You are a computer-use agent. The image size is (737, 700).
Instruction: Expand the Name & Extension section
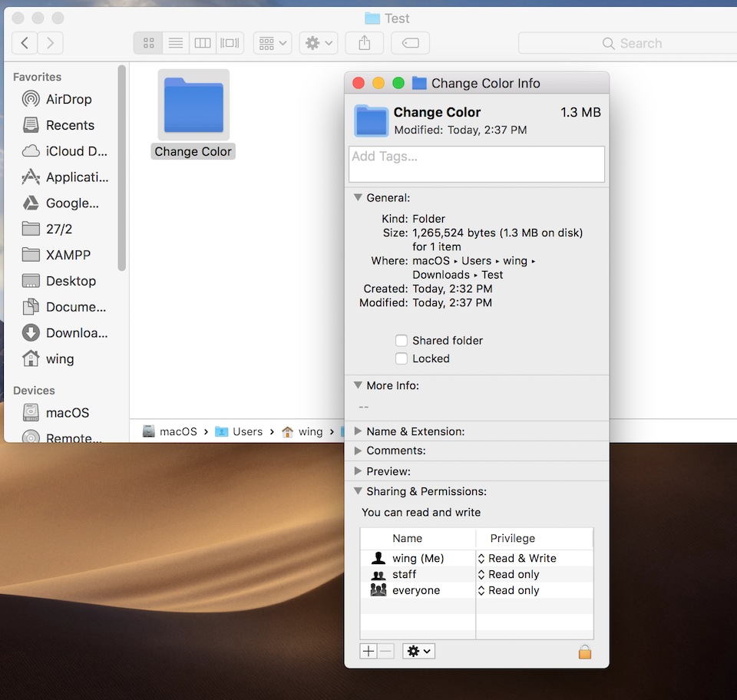click(x=357, y=431)
